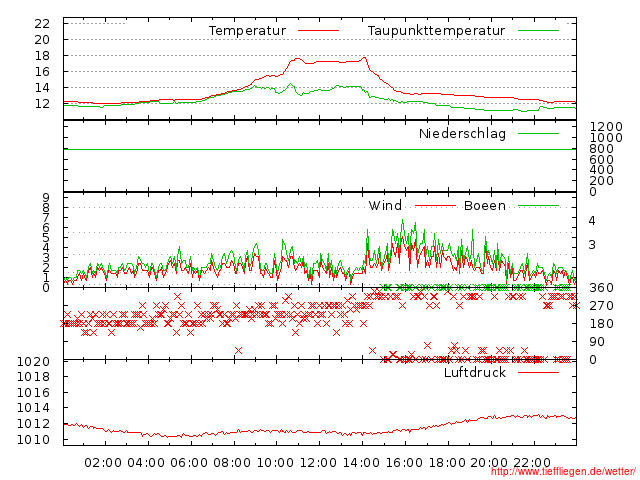Click the red Wind legend line
The image size is (640, 480).
point(435,206)
